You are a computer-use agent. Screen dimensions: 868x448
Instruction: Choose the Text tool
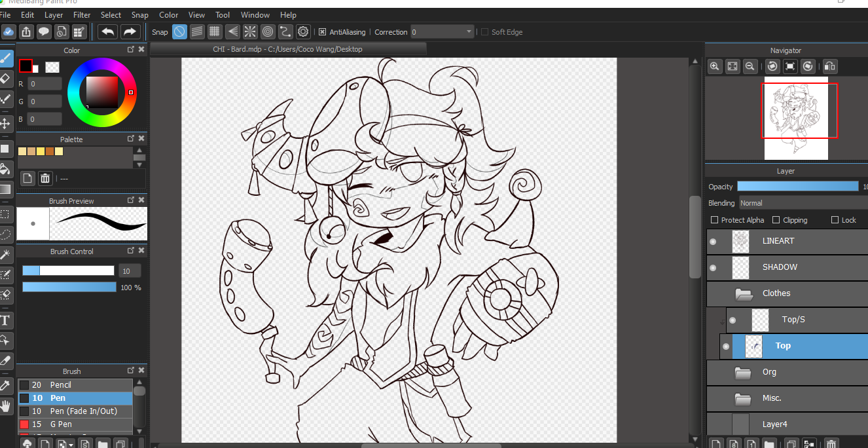click(x=6, y=320)
